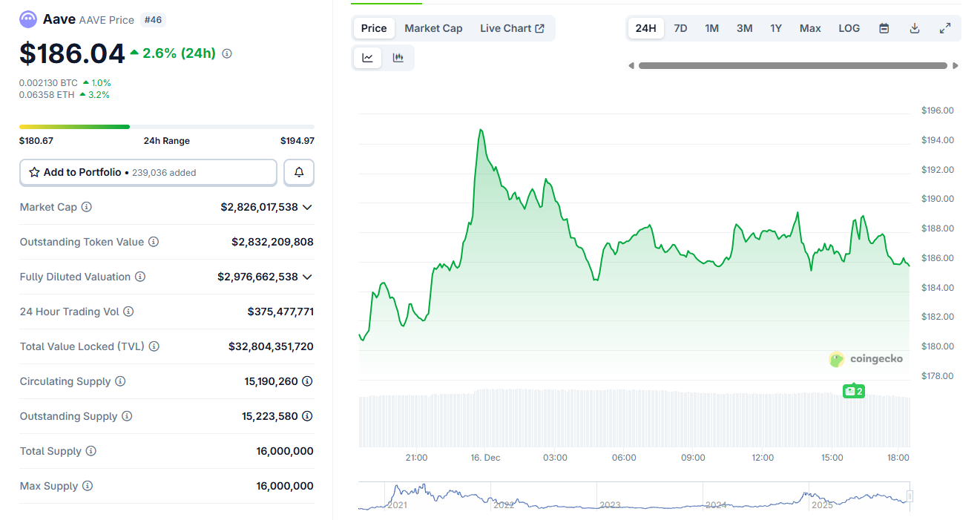
Task: Click the star icon in Add to Portfolio
Action: 33,171
